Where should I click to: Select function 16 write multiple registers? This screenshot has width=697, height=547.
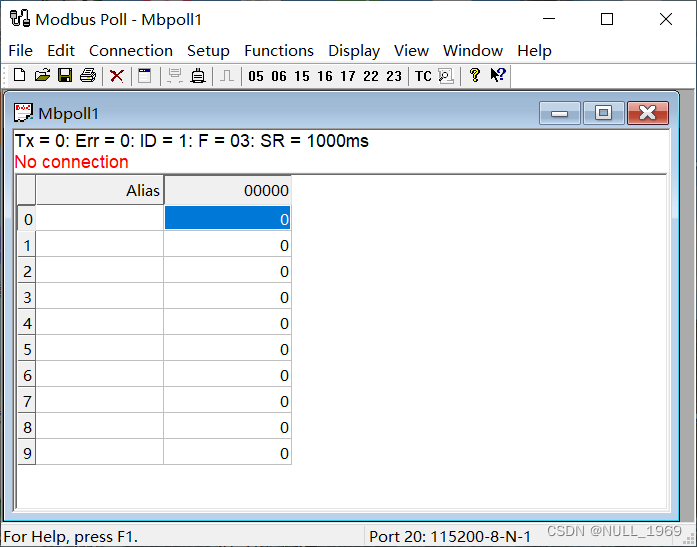tap(325, 76)
